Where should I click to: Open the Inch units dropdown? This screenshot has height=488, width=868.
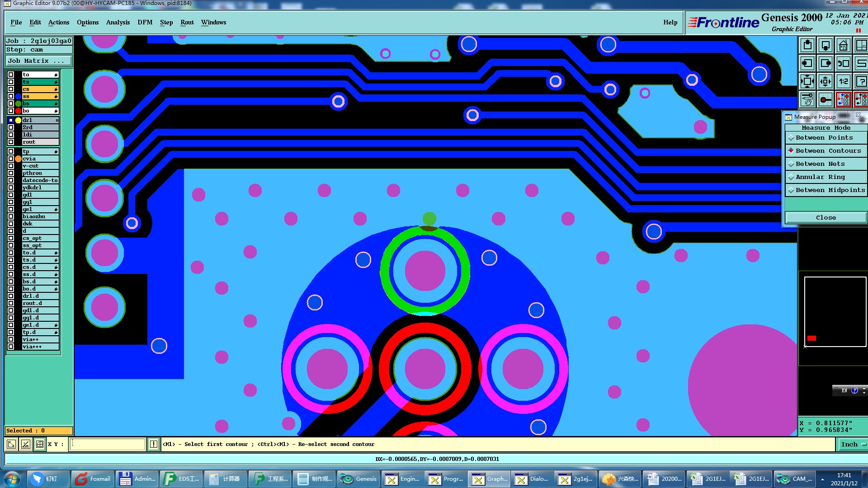[853, 445]
